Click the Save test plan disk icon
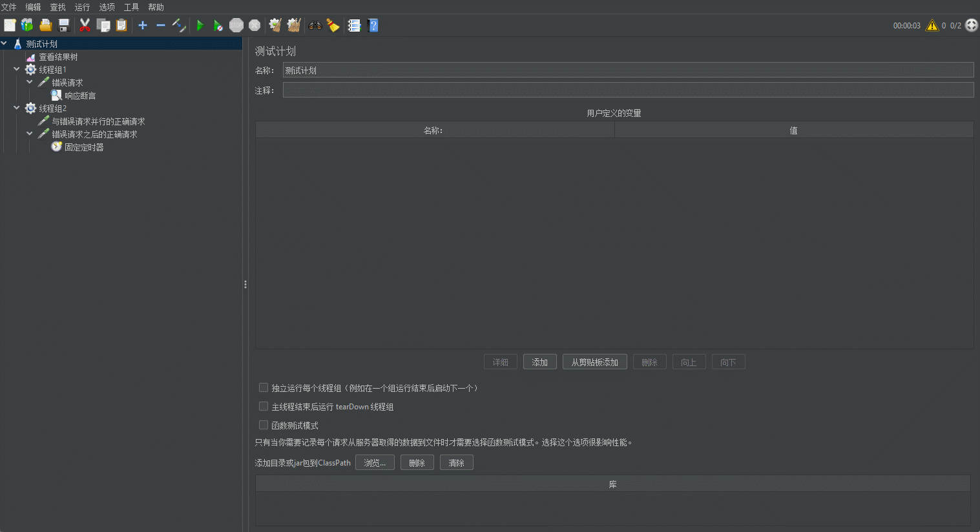980x532 pixels. [x=64, y=26]
